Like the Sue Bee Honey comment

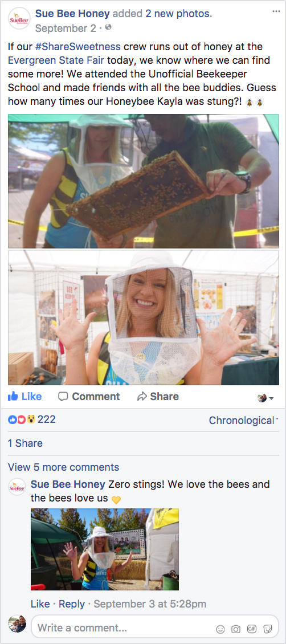point(40,604)
